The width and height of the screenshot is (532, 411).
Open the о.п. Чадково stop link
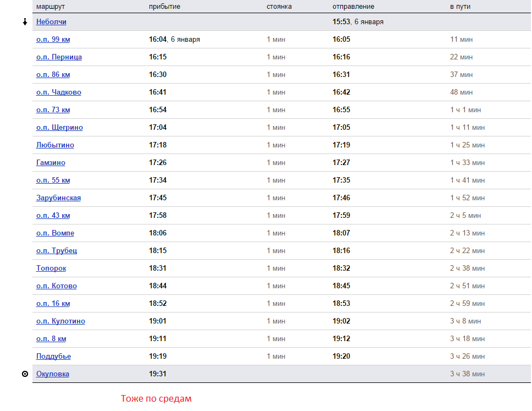[x=58, y=92]
